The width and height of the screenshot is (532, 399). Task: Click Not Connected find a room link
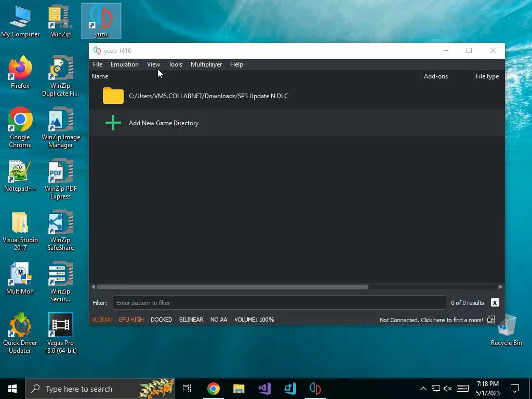pyautogui.click(x=431, y=320)
